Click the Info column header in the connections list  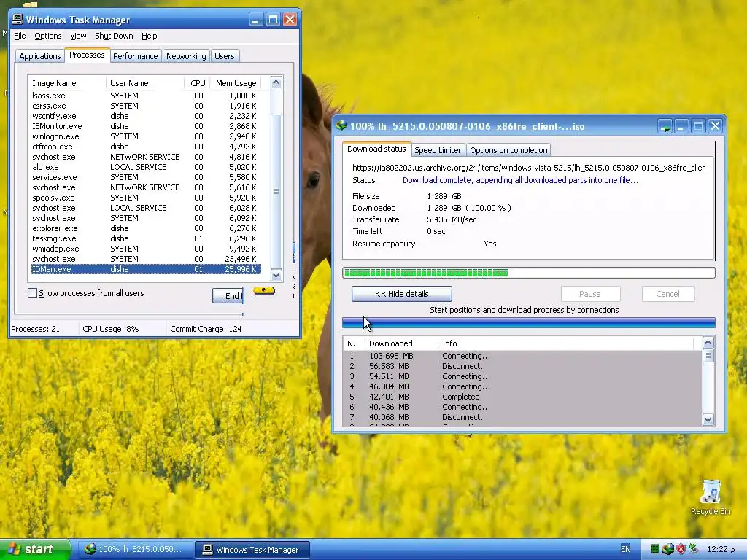[x=565, y=343]
